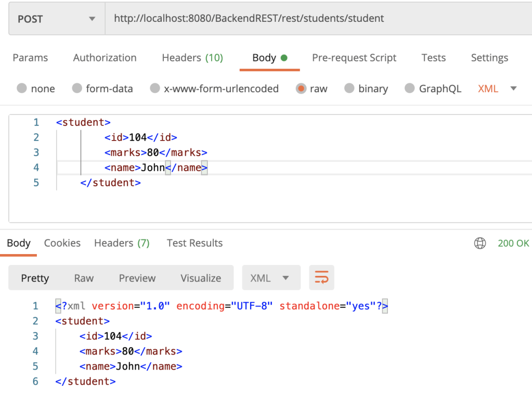Click the globe network icon
532x405 pixels.
coord(480,243)
